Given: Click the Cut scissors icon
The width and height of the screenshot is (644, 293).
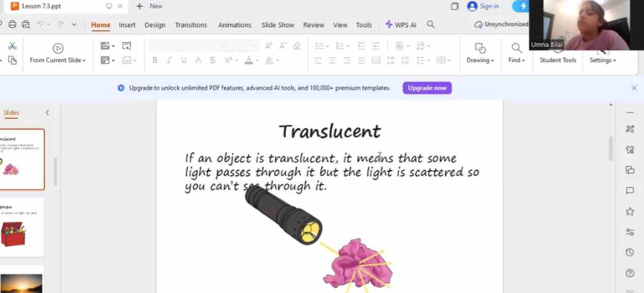Looking at the screenshot, I should [x=12, y=46].
